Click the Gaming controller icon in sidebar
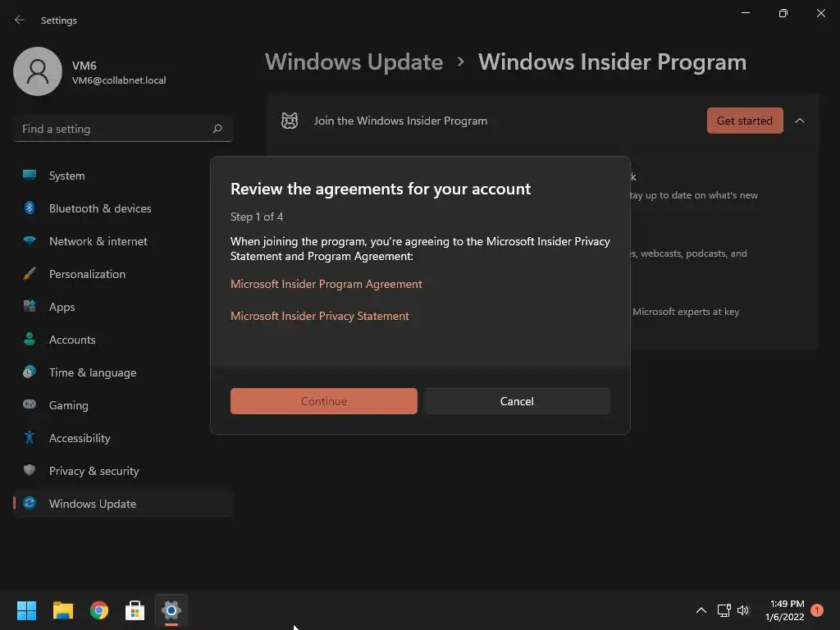The width and height of the screenshot is (840, 630). click(x=30, y=404)
